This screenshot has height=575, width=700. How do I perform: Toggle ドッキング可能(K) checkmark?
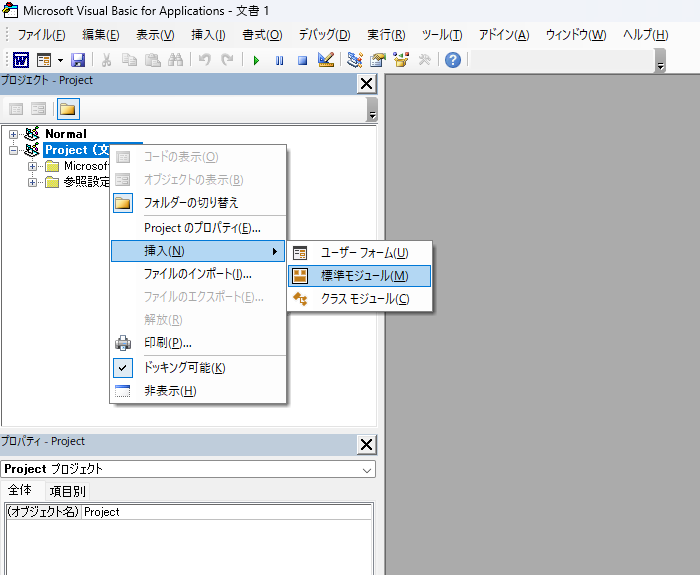[x=198, y=368]
